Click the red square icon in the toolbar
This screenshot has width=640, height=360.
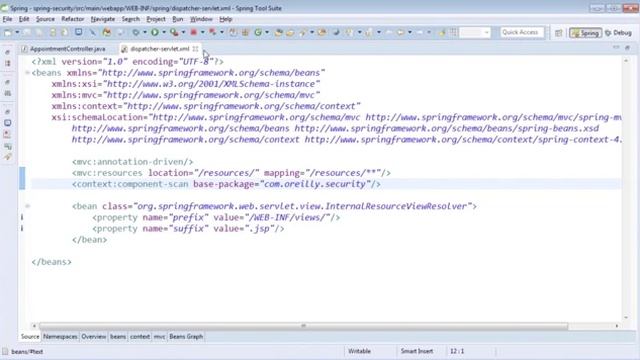[193, 32]
